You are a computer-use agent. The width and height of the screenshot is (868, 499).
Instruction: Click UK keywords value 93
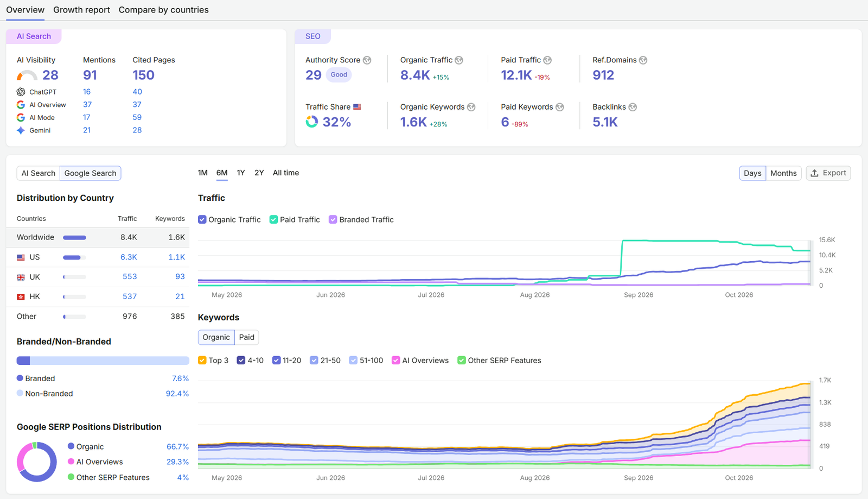[x=180, y=277]
